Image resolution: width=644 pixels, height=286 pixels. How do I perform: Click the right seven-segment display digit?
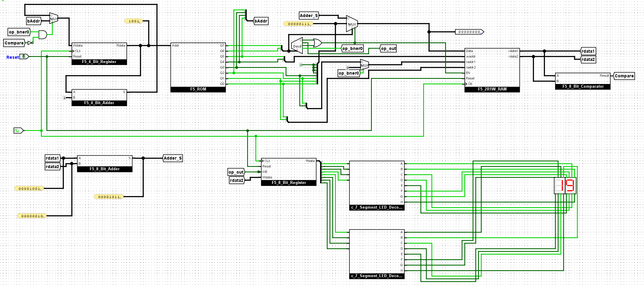pyautogui.click(x=570, y=185)
